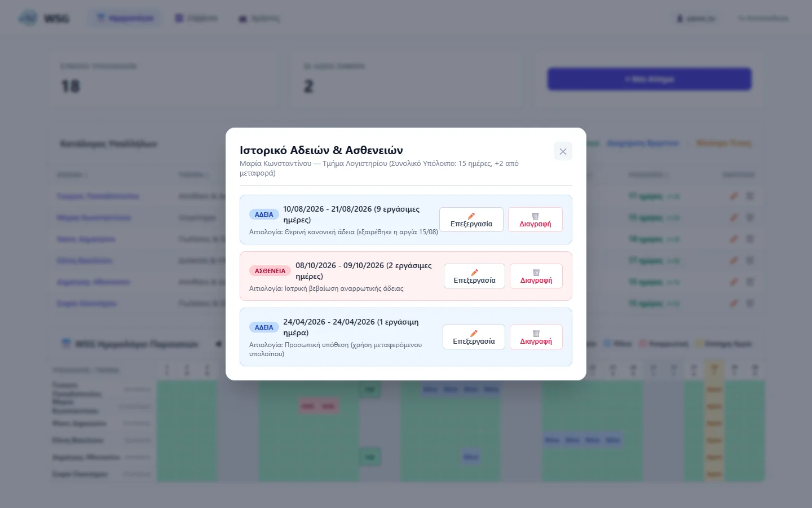Click the large blue add button behind dialog
Screen dimensions: 812x508
(650, 79)
